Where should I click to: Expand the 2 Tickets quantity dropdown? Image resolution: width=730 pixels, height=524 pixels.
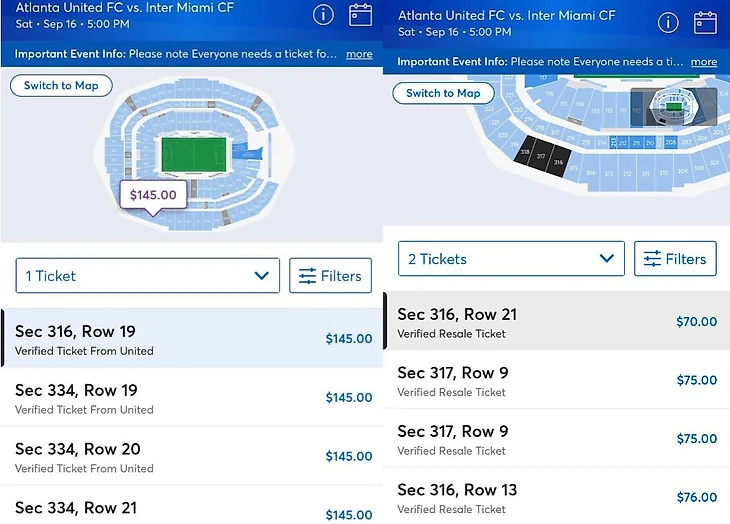tap(511, 259)
